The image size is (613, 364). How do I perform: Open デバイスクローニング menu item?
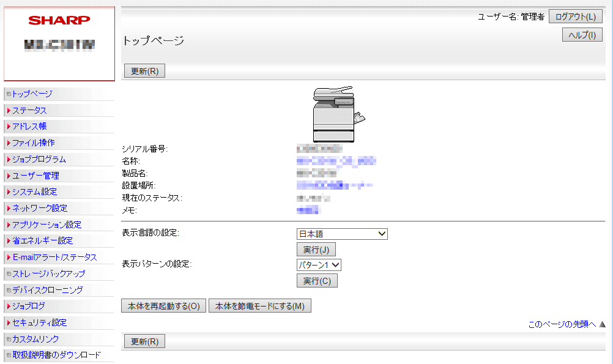click(47, 290)
